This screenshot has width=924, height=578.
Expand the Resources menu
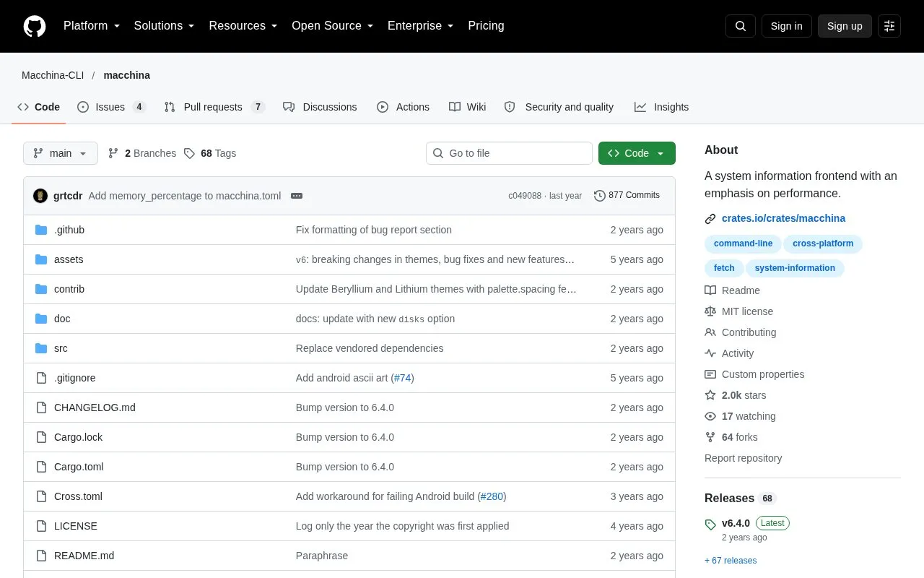coord(243,26)
